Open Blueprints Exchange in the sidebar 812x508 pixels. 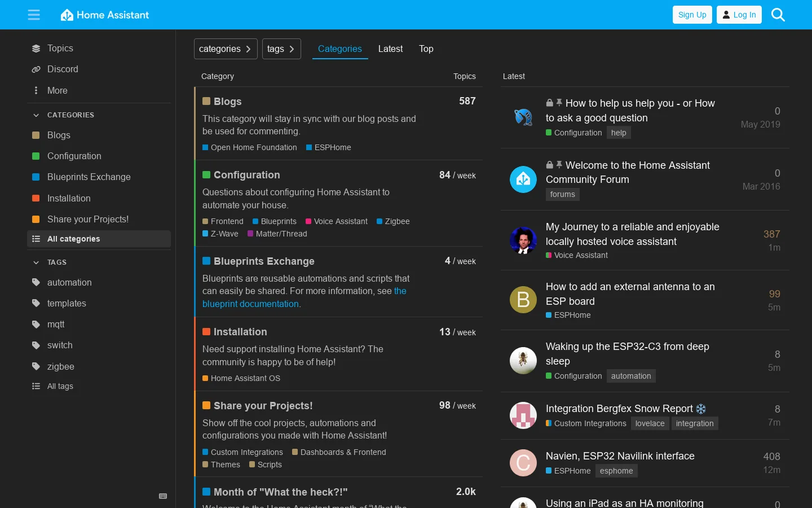point(99,177)
